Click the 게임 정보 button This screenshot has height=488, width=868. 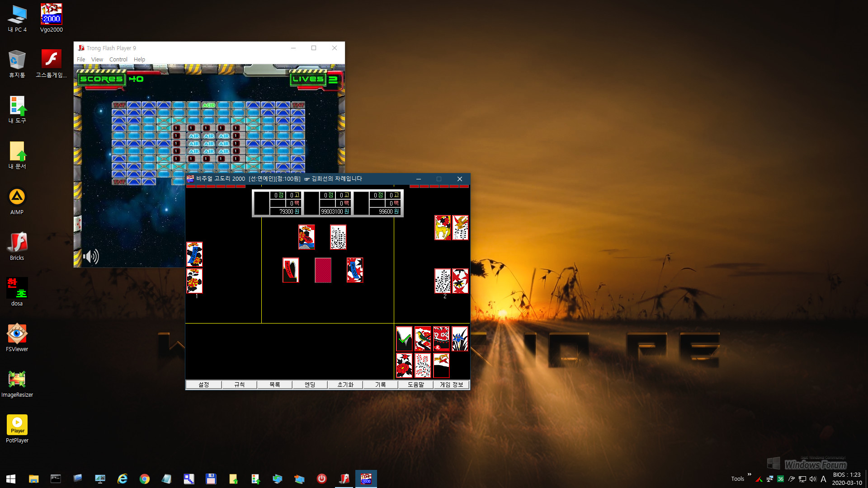[x=451, y=385]
